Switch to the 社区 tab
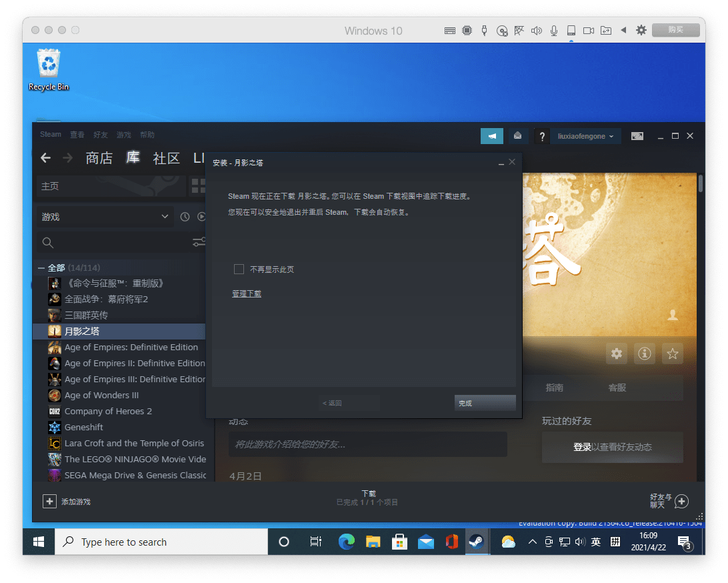 tap(166, 158)
